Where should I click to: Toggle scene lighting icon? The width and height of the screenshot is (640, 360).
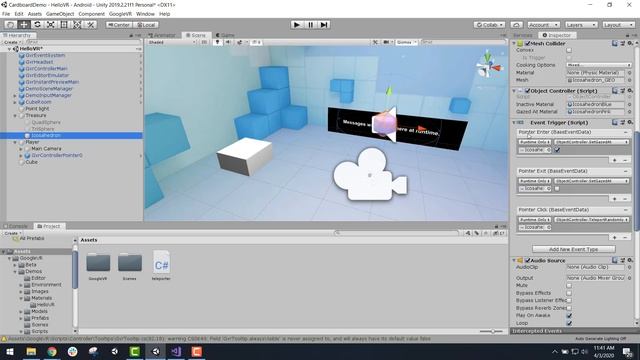pos(218,42)
